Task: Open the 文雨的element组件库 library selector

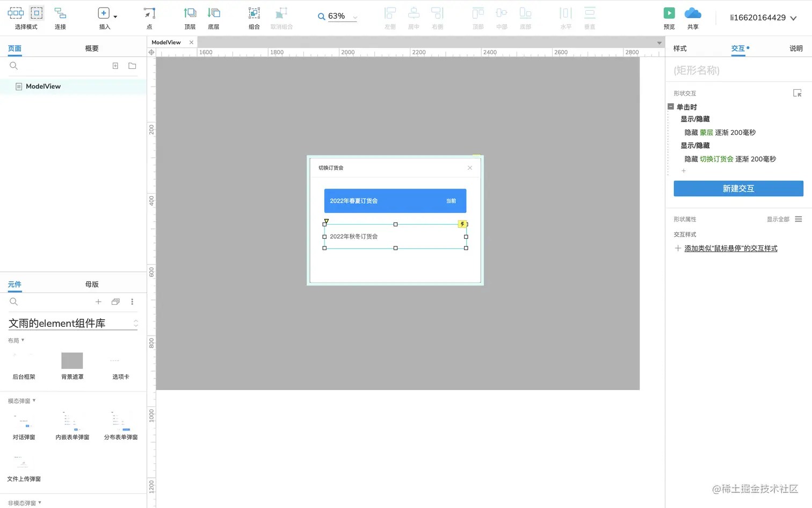Action: point(73,323)
